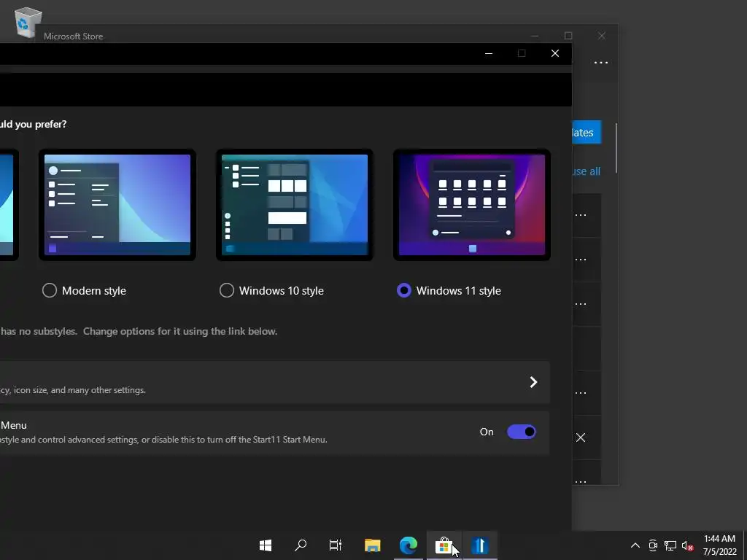Open the Windows Start button on taskbar
Image resolution: width=747 pixels, height=560 pixels.
coord(266,545)
